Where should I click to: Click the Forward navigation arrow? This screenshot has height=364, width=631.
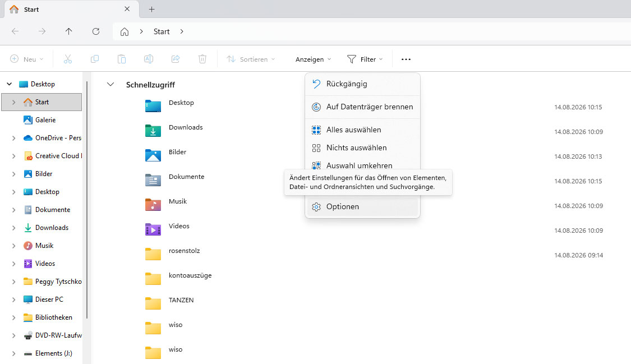pos(42,31)
